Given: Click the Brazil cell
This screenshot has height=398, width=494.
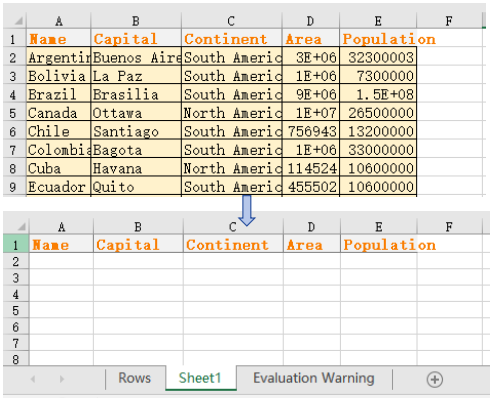Looking at the screenshot, I should click(59, 94).
